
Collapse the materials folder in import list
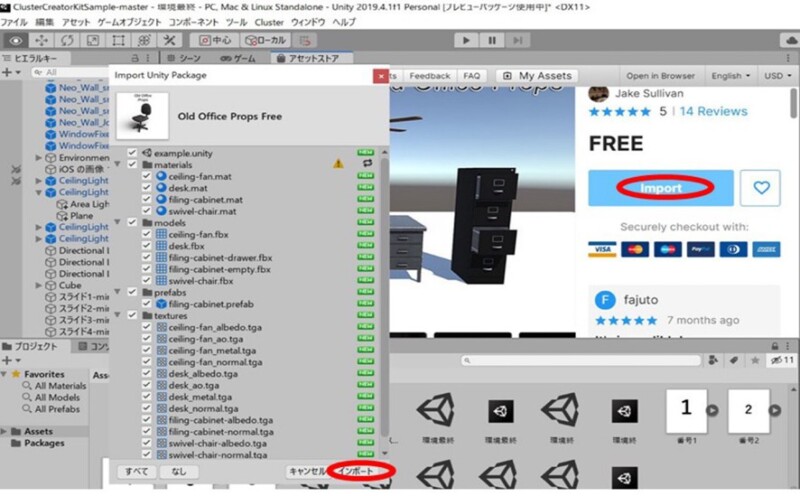[118, 164]
